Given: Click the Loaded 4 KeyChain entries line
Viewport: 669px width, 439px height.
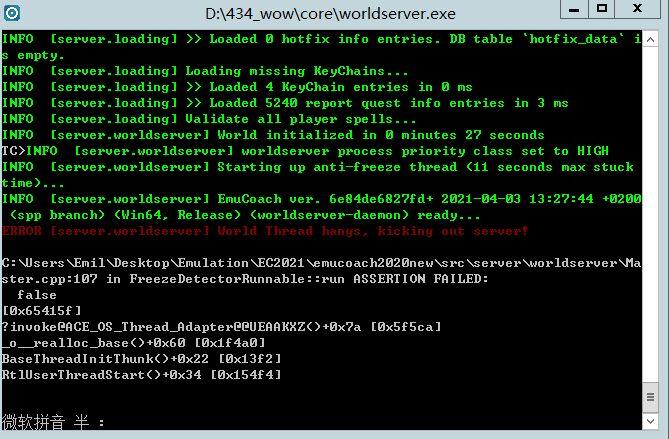Looking at the screenshot, I should 237,87.
